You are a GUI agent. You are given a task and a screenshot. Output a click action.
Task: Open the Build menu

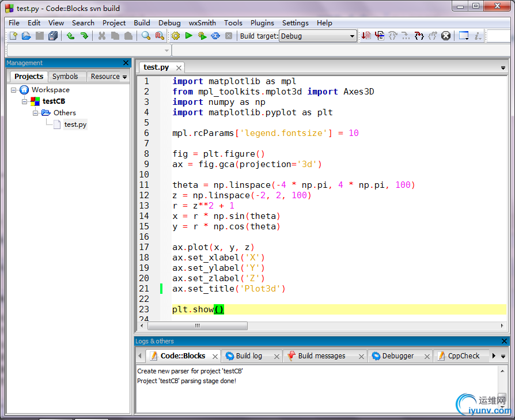(x=142, y=23)
